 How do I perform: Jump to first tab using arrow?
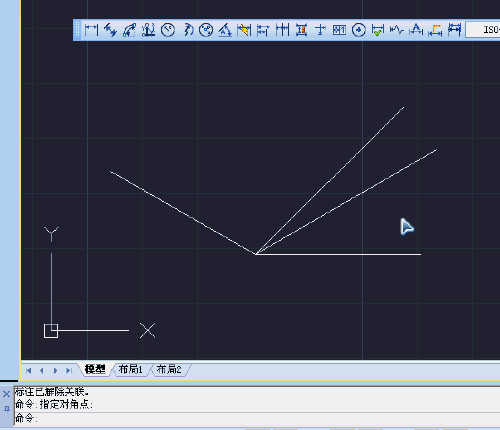pyautogui.click(x=29, y=371)
